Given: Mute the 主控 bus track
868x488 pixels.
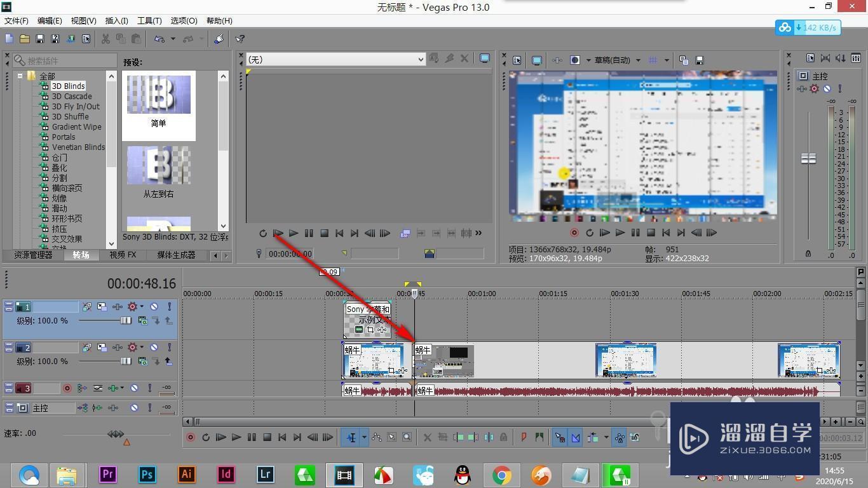Looking at the screenshot, I should click(134, 408).
